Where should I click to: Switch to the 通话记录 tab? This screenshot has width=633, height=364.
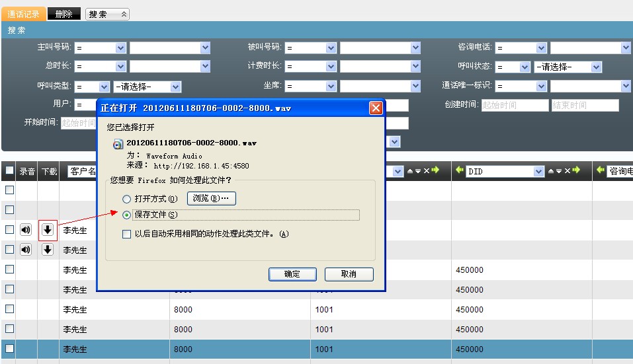tap(24, 14)
